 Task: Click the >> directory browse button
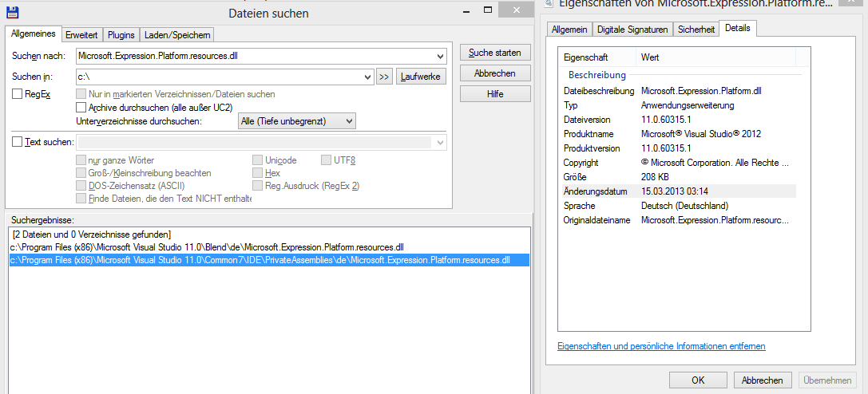tap(384, 77)
